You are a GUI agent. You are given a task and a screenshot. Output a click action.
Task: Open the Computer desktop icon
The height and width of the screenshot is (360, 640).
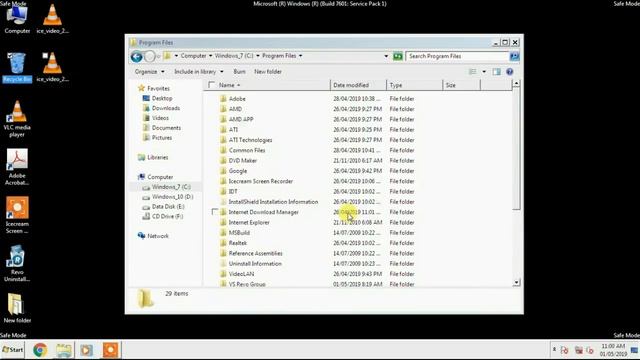[17, 18]
